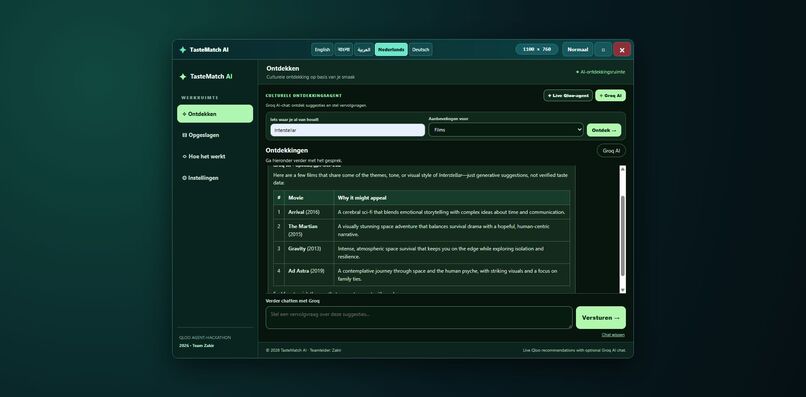This screenshot has width=806, height=397.
Task: Click the chat scrollbar down arrow
Action: pos(623,290)
